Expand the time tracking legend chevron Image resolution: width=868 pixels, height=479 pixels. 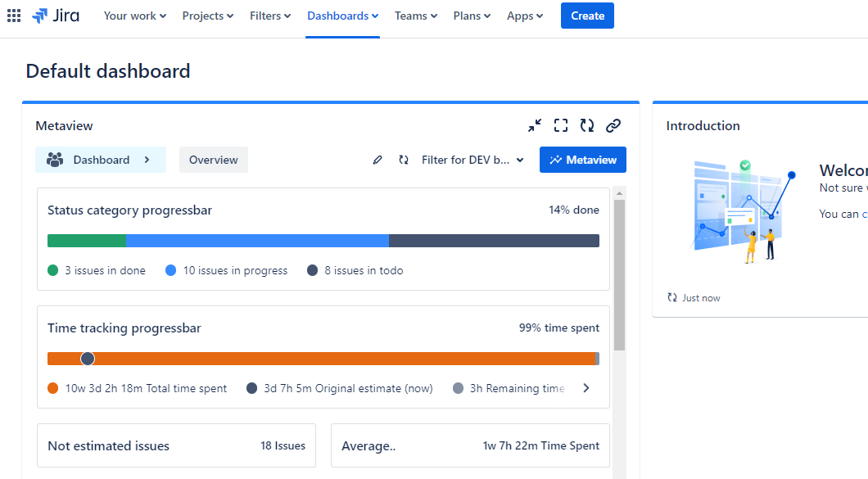pos(586,388)
